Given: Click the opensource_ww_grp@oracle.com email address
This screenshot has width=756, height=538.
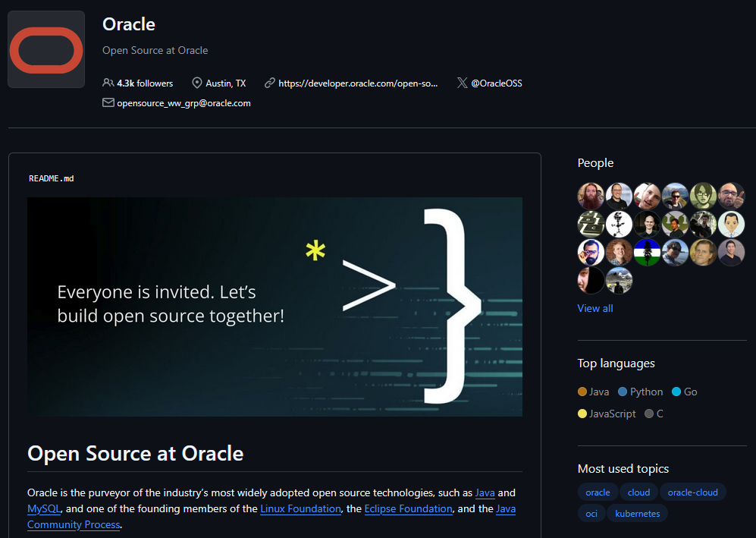Looking at the screenshot, I should 184,103.
